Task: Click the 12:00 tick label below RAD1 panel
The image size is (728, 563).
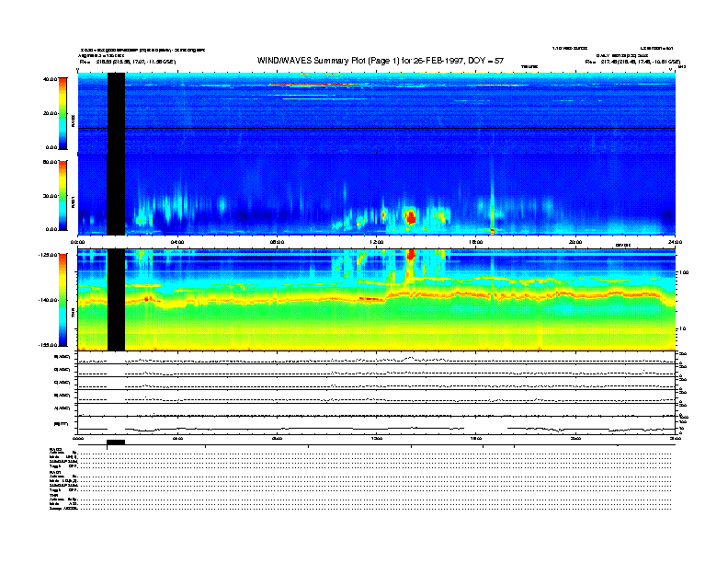Action: click(x=377, y=242)
